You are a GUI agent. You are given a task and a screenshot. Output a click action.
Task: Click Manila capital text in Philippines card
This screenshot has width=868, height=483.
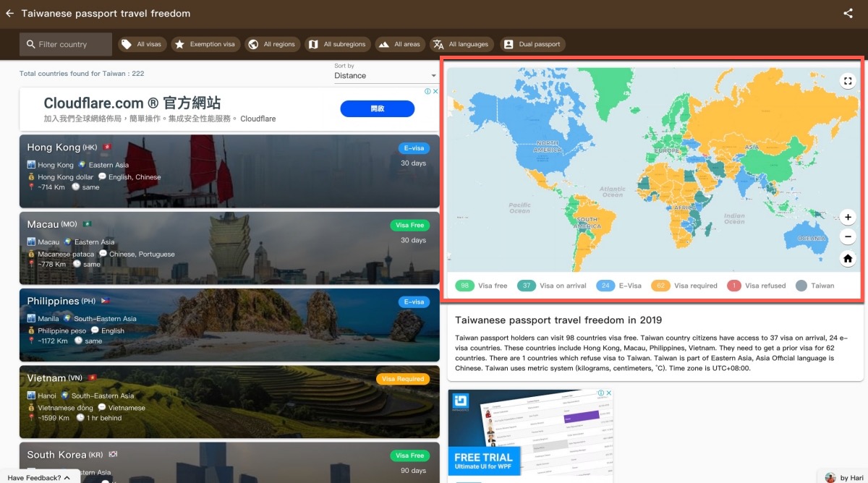[x=48, y=318]
